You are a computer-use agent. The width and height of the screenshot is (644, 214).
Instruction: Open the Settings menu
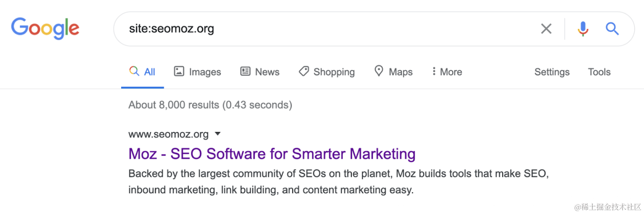[x=552, y=72]
